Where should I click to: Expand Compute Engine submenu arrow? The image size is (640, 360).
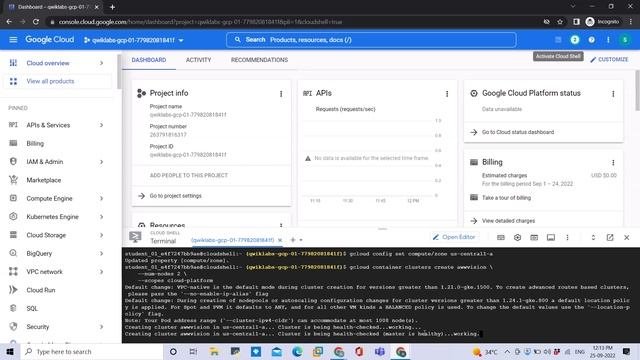point(101,198)
